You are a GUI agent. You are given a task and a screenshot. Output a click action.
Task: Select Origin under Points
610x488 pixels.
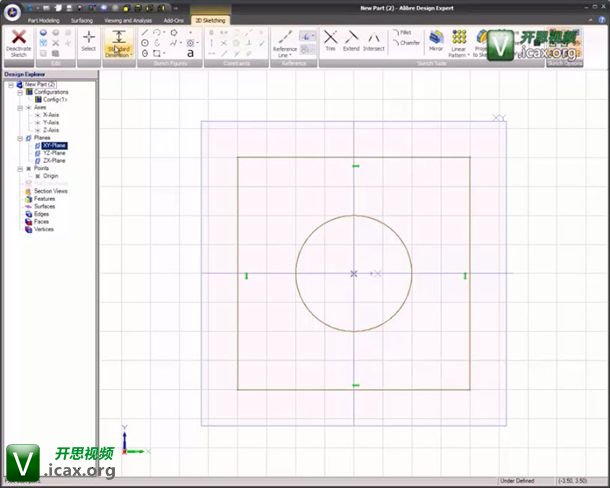tap(50, 176)
